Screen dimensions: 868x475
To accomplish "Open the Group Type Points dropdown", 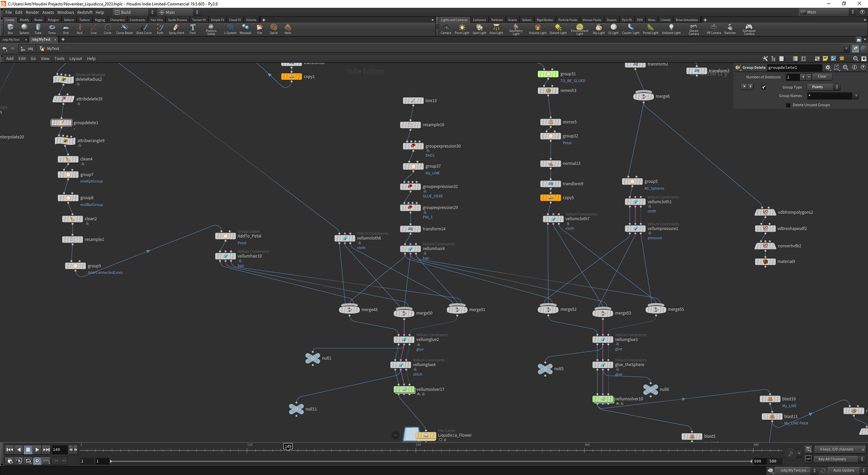I will click(823, 87).
